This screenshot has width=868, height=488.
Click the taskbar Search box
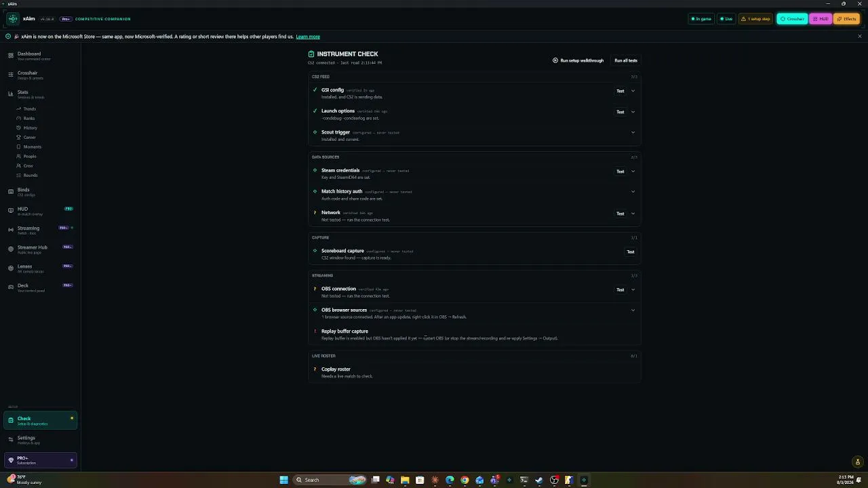click(x=330, y=480)
